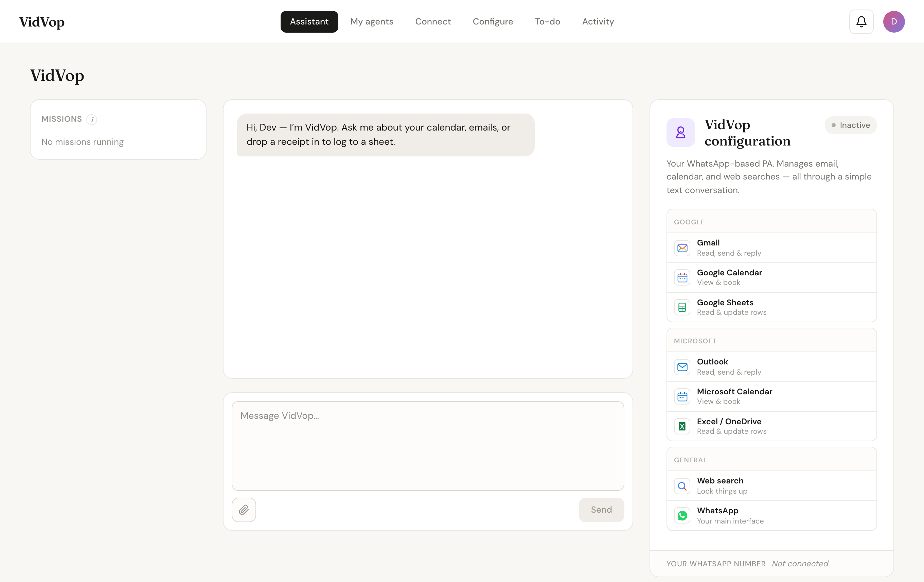
Task: Switch to the Assistant tab
Action: (x=309, y=21)
